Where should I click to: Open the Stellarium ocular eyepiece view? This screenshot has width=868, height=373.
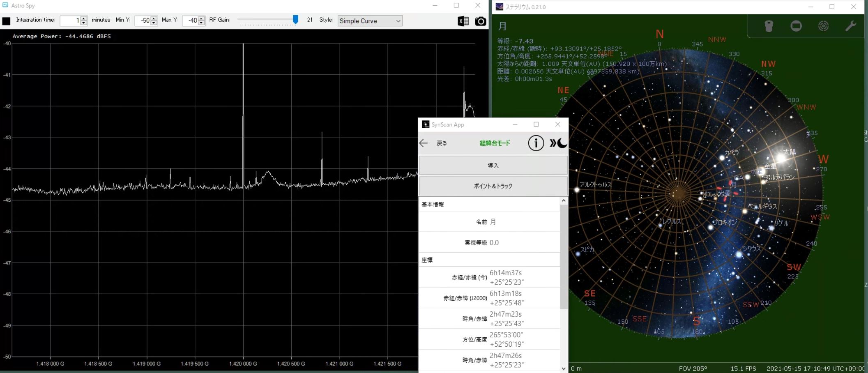pyautogui.click(x=769, y=26)
